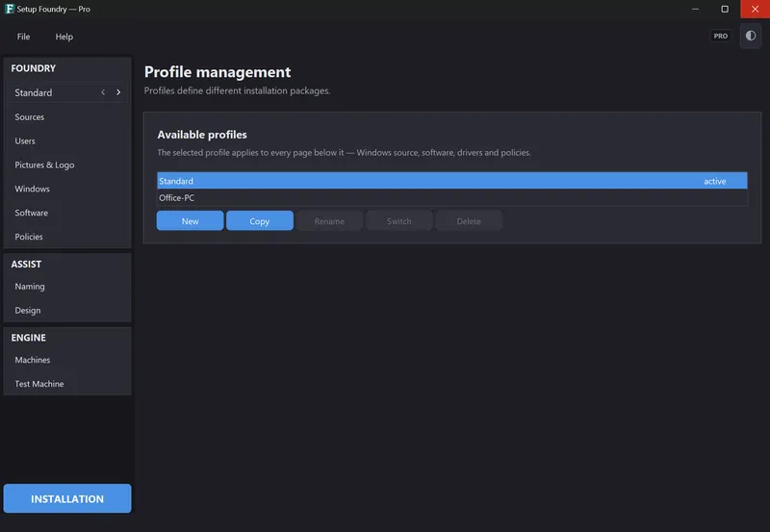Image resolution: width=770 pixels, height=532 pixels.
Task: Click the ASSIST section header
Action: (x=26, y=264)
